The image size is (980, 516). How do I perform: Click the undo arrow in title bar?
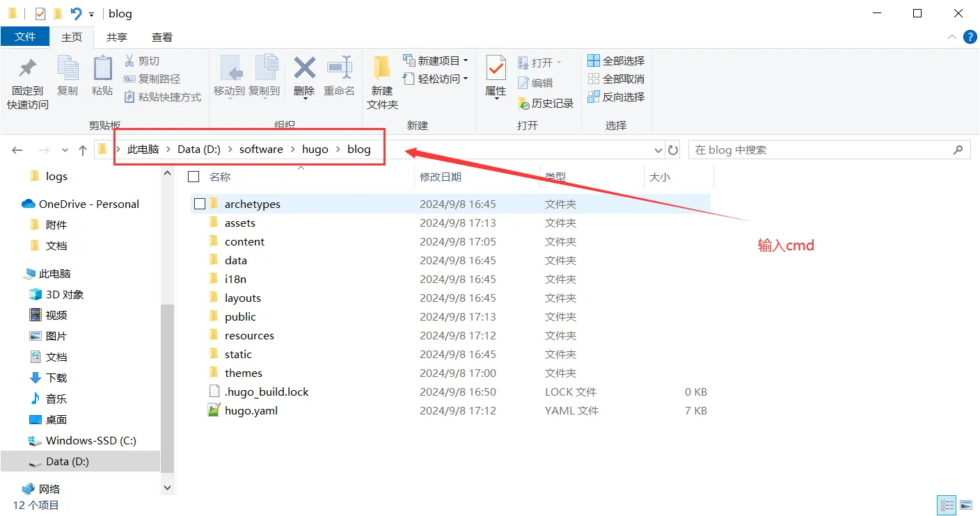77,13
